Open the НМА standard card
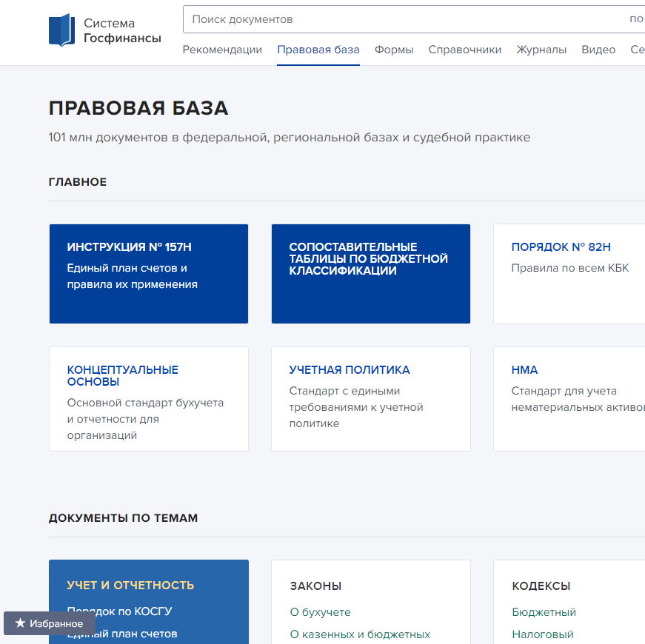 (x=569, y=399)
